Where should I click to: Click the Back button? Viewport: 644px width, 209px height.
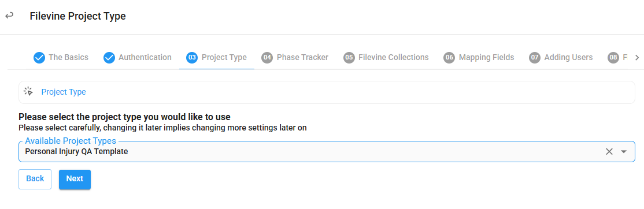(x=35, y=179)
